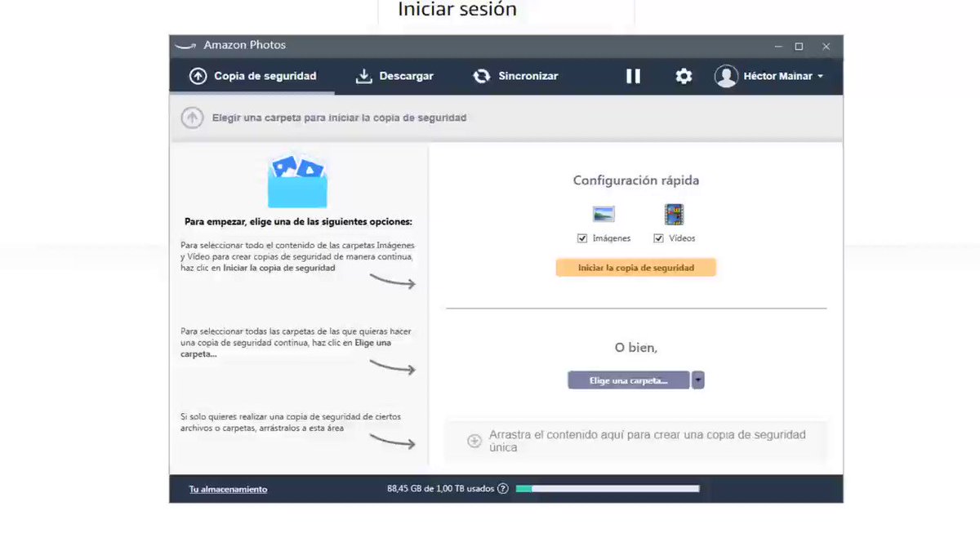The height and width of the screenshot is (551, 980).
Task: Click the Amazon smile logo in title bar
Action: click(x=186, y=46)
